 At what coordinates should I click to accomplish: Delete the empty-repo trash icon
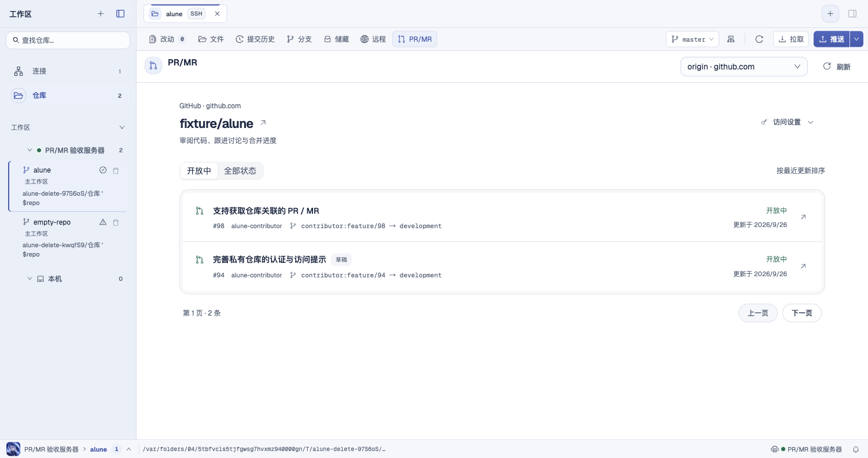coord(116,222)
